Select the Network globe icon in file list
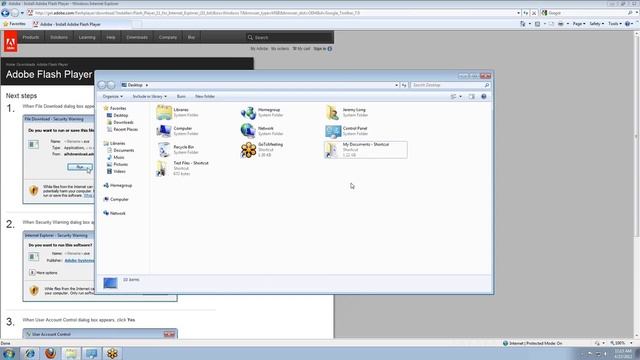640x360 pixels. [248, 131]
